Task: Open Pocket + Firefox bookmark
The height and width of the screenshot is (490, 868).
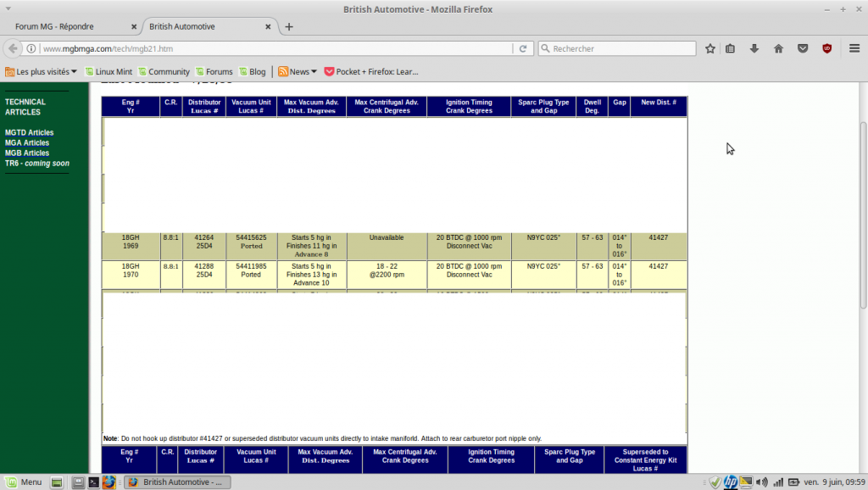Action: pos(371,71)
